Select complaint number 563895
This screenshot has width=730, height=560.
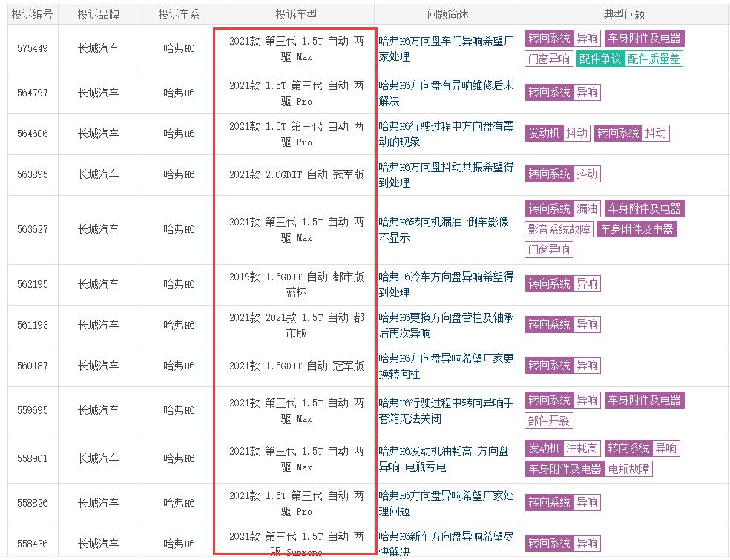[33, 174]
